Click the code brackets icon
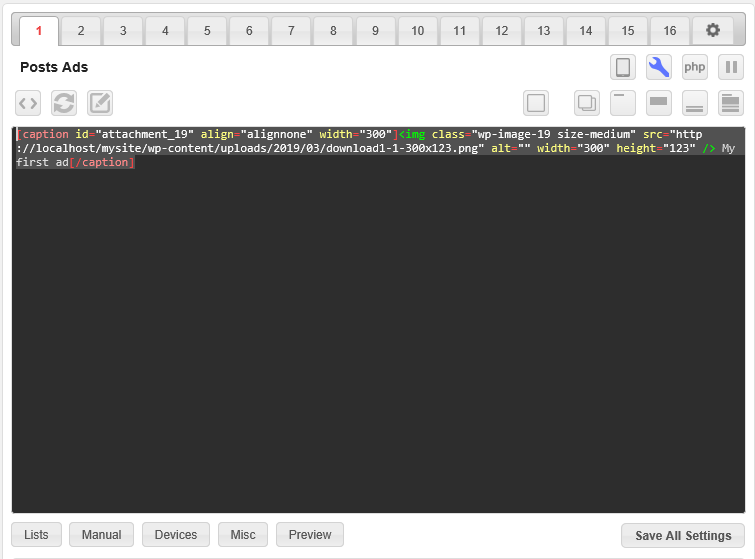Screen dimensions: 755x559 click(28, 103)
